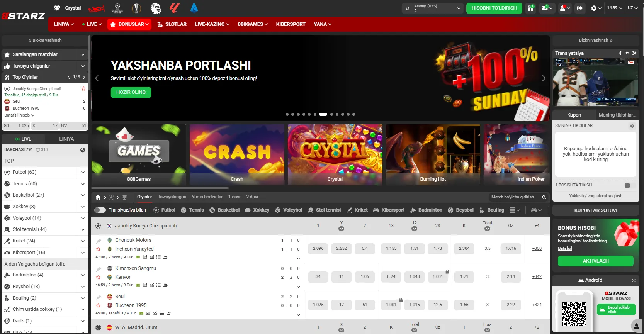This screenshot has height=334, width=644.
Task: Open the SLOTLAR menu item
Action: [172, 24]
